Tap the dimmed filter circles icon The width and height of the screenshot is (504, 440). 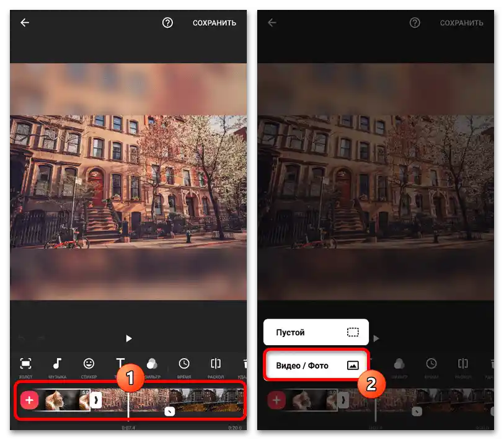(x=399, y=364)
